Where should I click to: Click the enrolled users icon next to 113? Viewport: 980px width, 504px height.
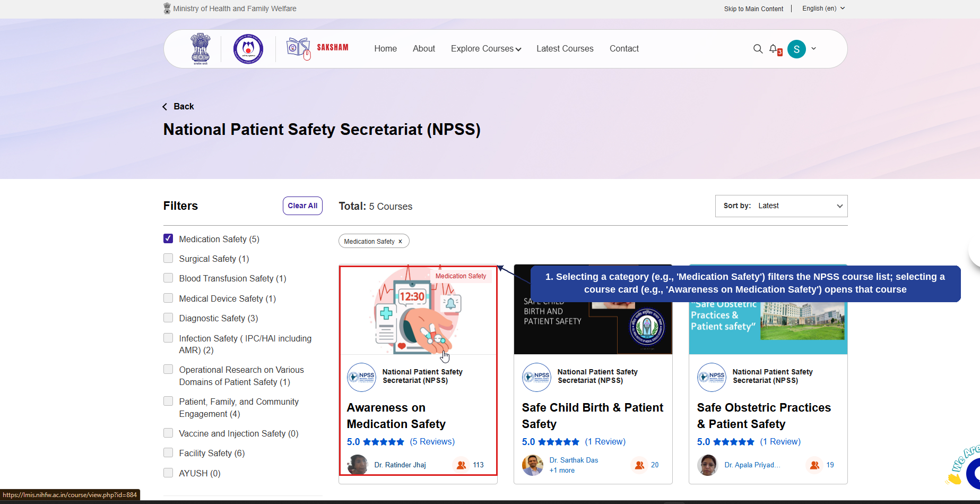click(x=461, y=465)
